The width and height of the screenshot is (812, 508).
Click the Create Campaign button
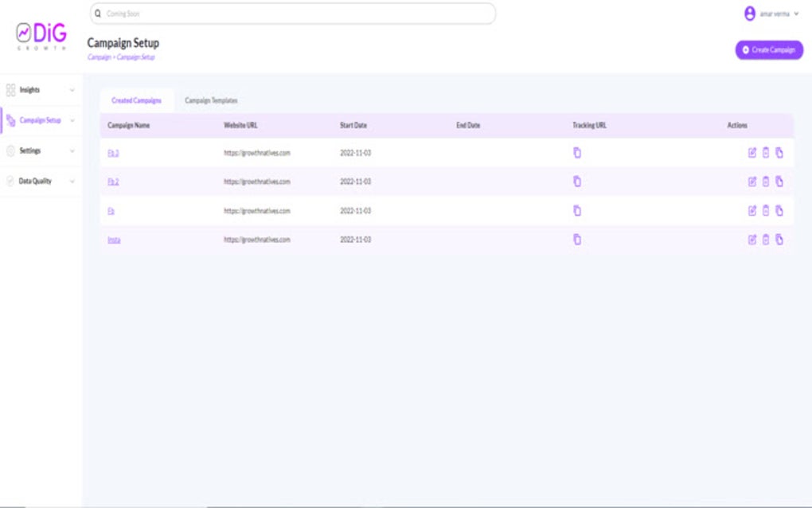[768, 49]
